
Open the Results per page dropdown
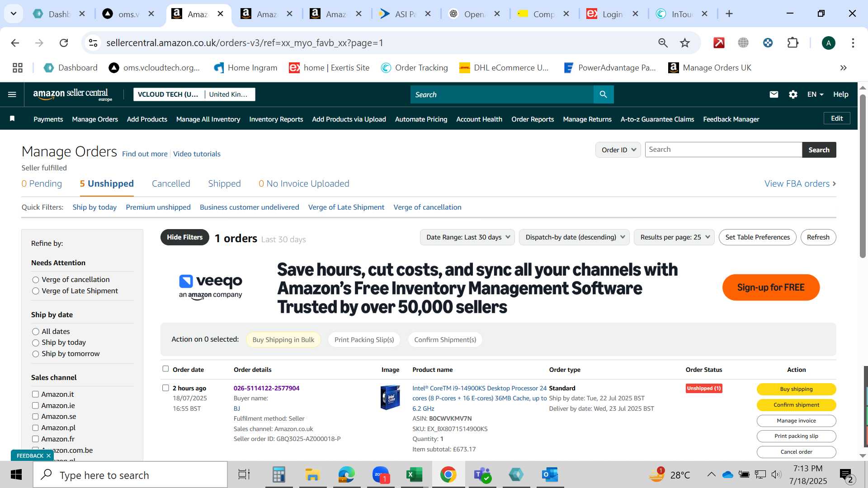coord(674,237)
